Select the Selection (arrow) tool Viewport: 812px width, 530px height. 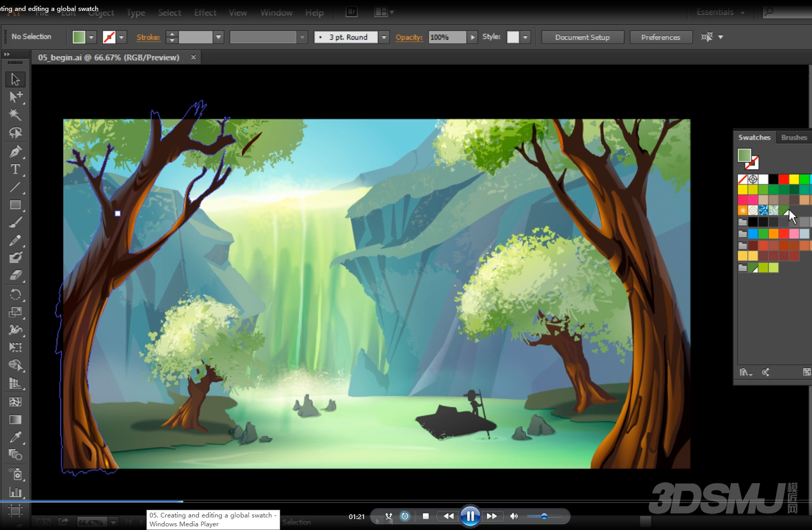(15, 79)
